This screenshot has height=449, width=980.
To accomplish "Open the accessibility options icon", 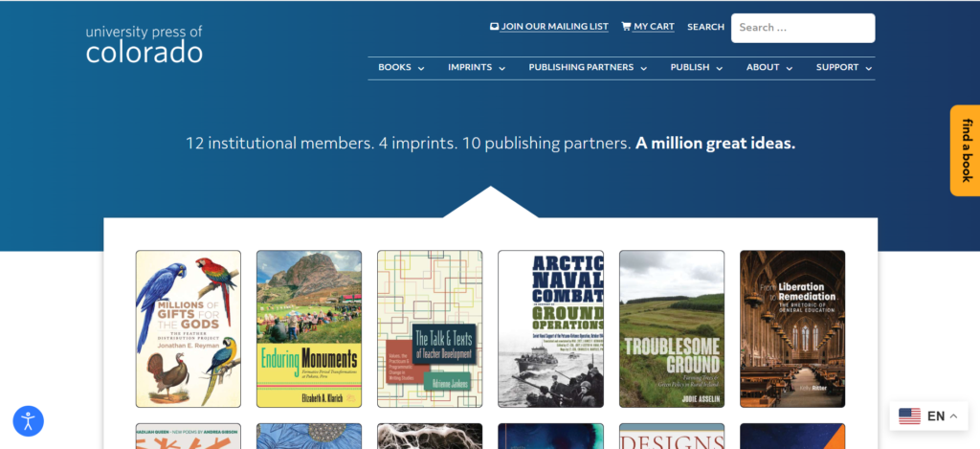I will [x=28, y=420].
